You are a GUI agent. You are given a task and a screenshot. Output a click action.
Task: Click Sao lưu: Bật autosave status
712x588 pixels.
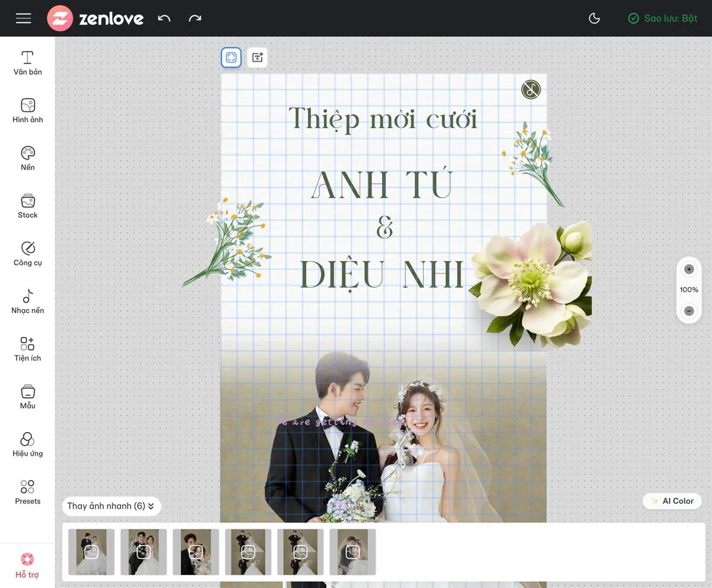[x=663, y=18]
